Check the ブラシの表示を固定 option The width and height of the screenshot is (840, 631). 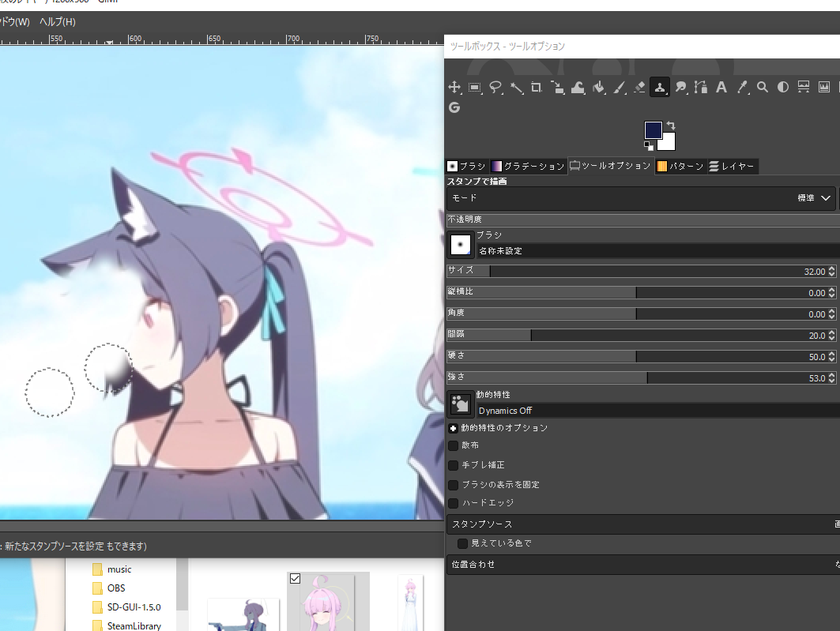tap(454, 485)
